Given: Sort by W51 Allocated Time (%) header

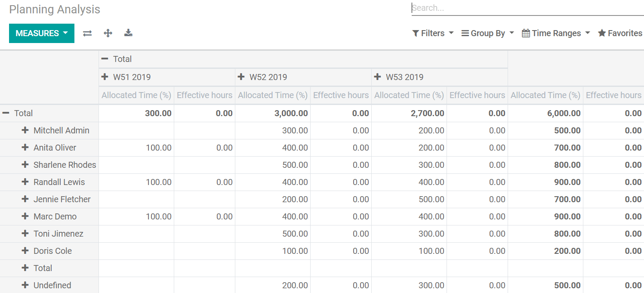Looking at the screenshot, I should pos(136,96).
